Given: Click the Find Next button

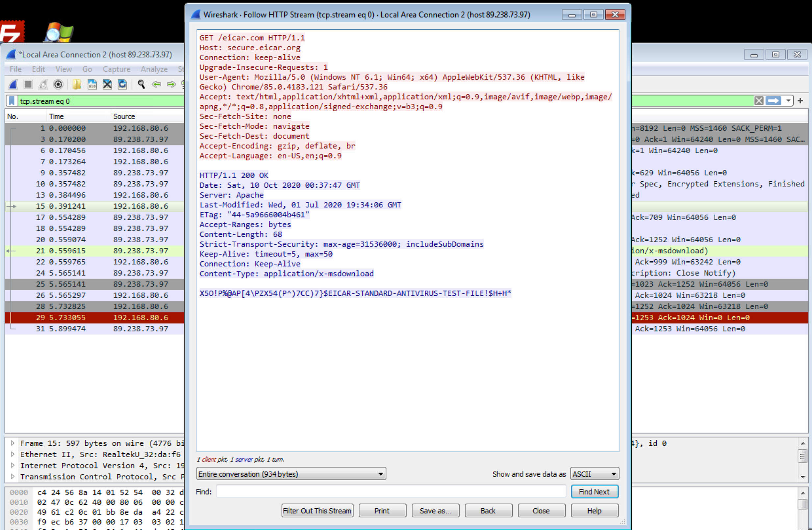Looking at the screenshot, I should [x=594, y=491].
